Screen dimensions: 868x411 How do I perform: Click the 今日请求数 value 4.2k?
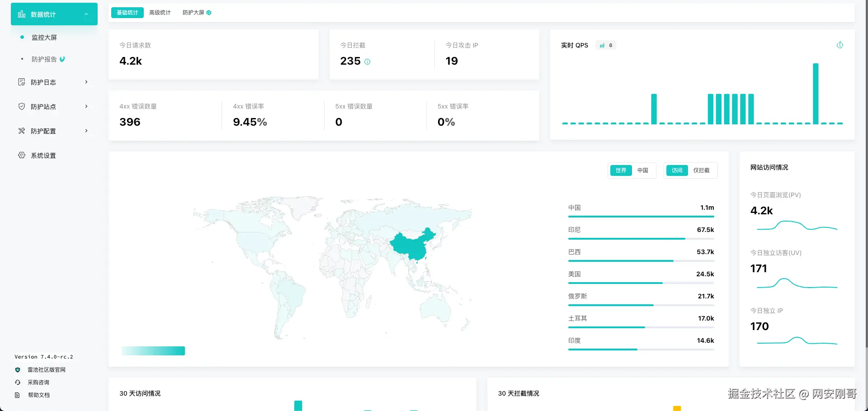coord(131,61)
